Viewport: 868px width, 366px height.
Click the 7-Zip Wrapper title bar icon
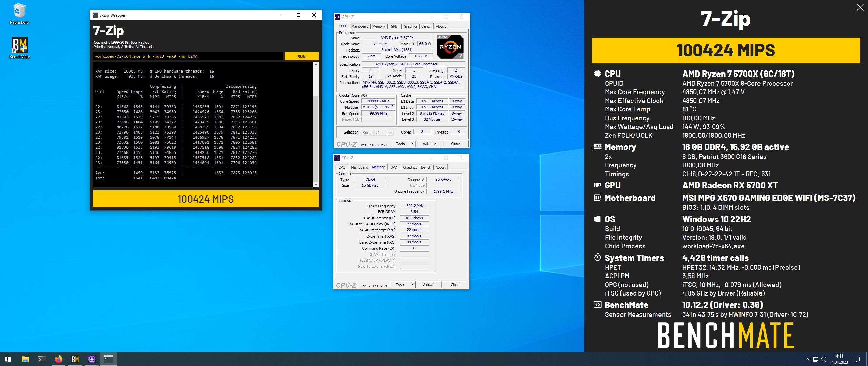pyautogui.click(x=96, y=15)
